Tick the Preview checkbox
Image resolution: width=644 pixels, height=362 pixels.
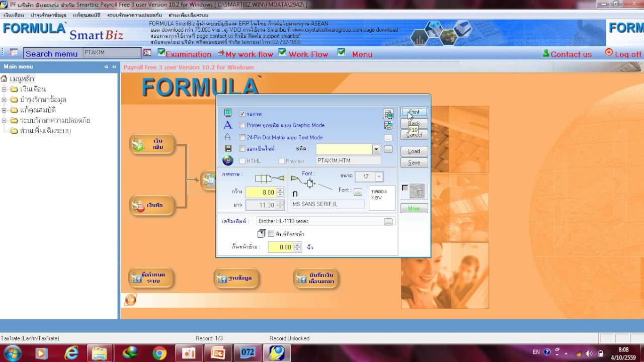pos(281,161)
